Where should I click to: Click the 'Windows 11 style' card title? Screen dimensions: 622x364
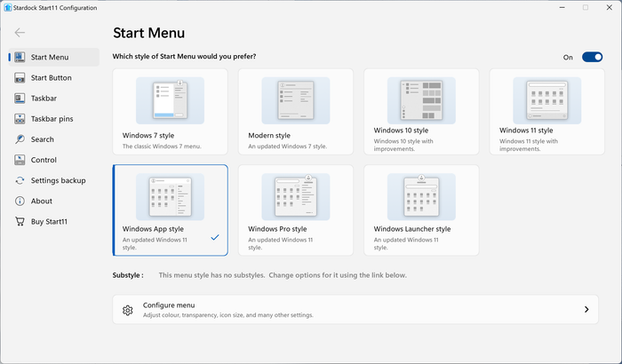click(x=526, y=131)
